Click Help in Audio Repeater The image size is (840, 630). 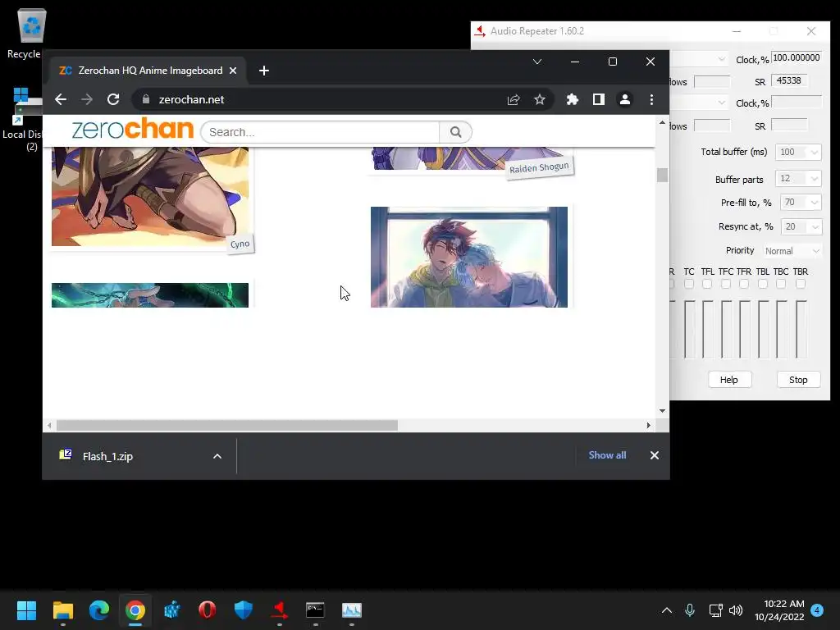tap(729, 380)
